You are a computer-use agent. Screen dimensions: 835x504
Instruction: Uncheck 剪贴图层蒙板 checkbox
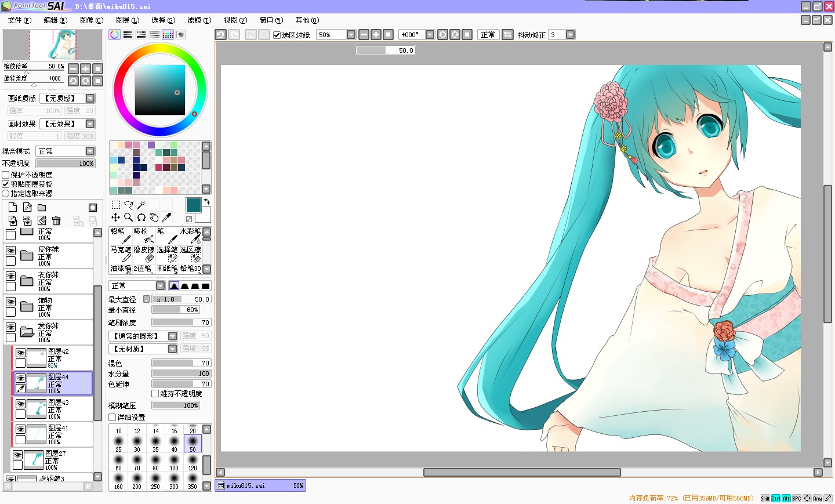pos(6,184)
